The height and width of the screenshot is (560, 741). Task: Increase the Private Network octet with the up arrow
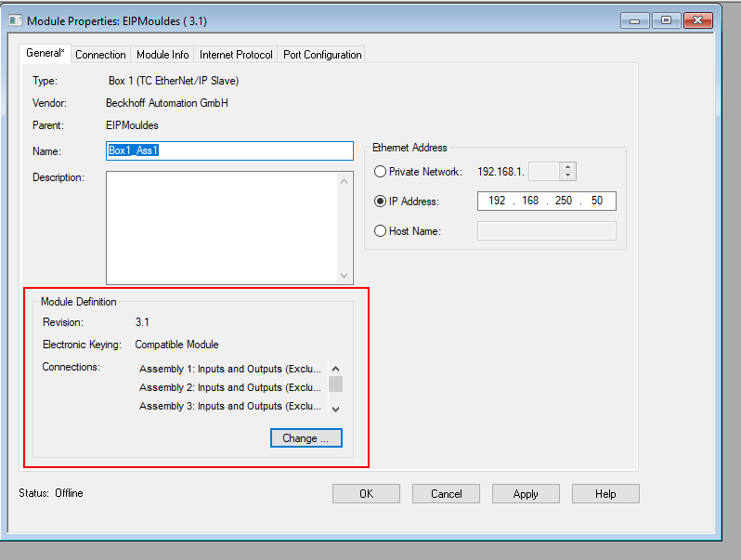[x=568, y=167]
